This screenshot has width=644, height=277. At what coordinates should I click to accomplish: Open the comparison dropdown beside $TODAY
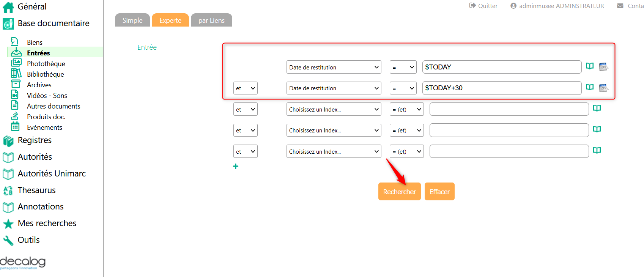click(x=403, y=67)
